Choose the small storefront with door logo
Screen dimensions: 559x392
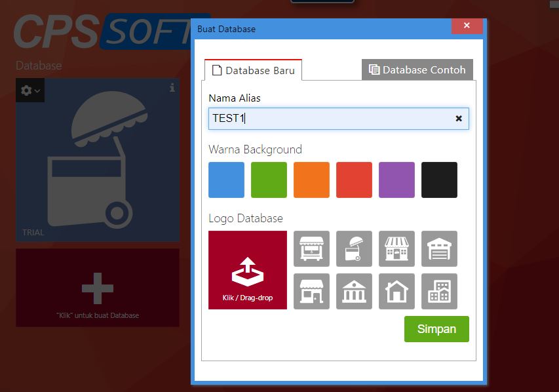click(x=311, y=292)
